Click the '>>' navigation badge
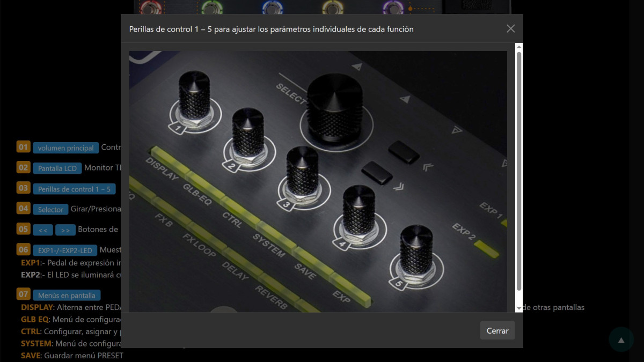This screenshot has height=362, width=644. coord(65,230)
